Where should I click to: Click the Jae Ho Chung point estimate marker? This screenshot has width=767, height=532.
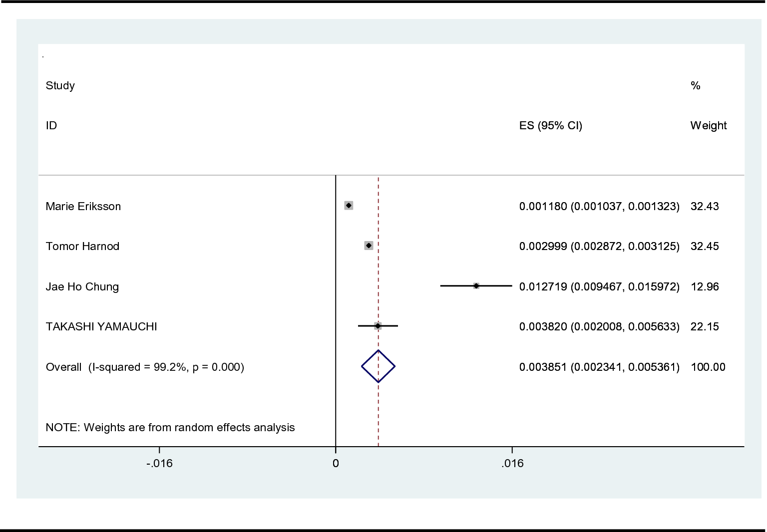click(476, 286)
